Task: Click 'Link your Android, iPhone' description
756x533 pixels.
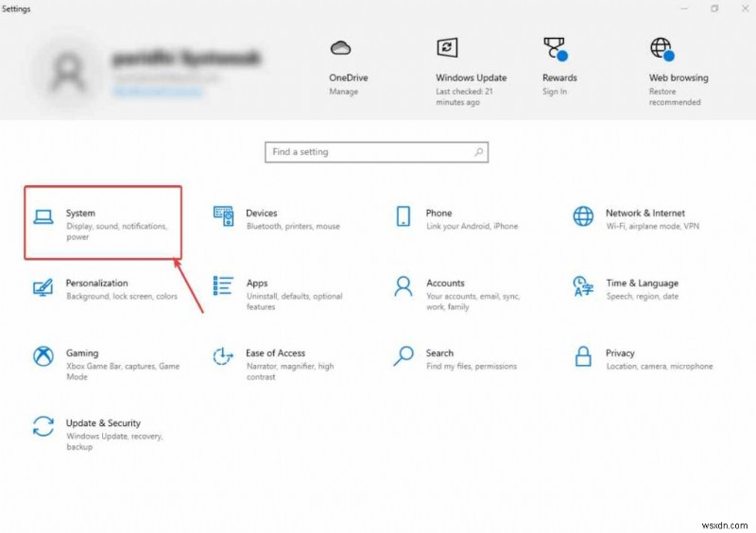Action: [x=472, y=226]
